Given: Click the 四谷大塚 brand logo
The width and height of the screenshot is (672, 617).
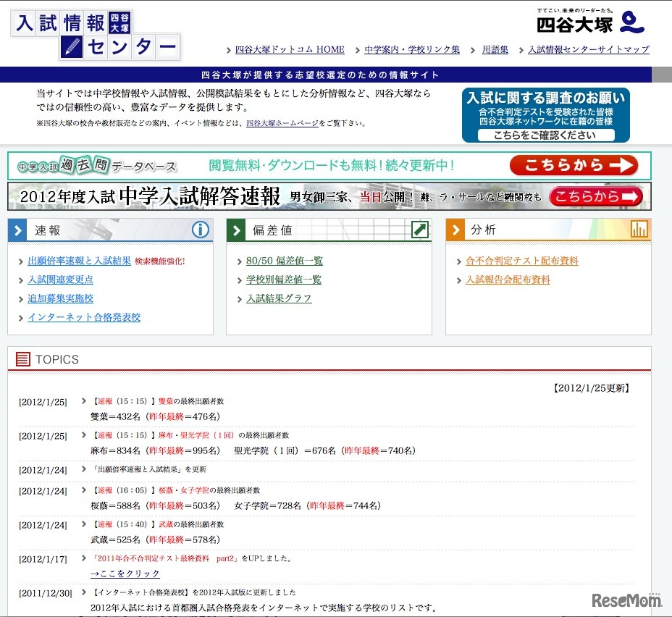Looking at the screenshot, I should point(590,22).
